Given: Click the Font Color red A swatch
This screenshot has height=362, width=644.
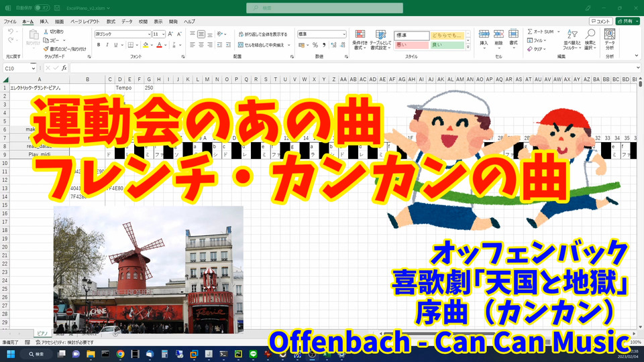Looking at the screenshot, I should [x=160, y=45].
